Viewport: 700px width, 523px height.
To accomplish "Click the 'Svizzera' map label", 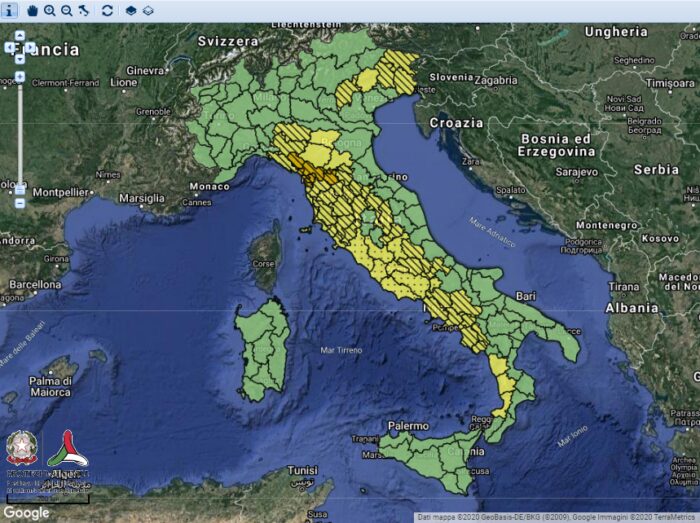I will tap(228, 42).
